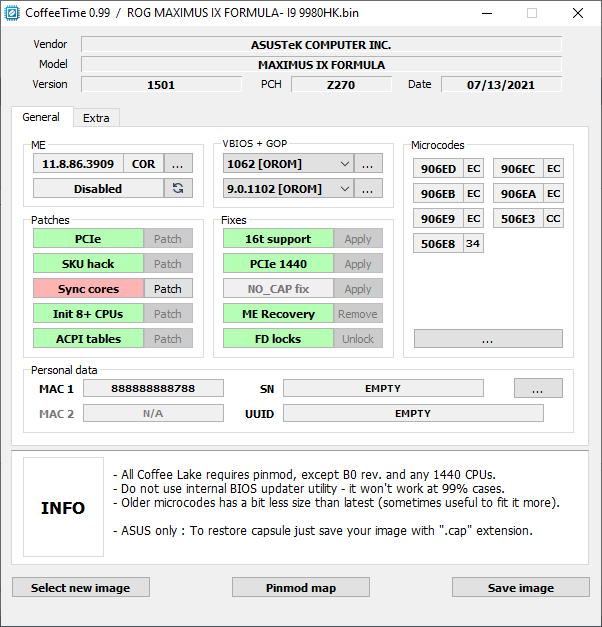
Task: Open the GOP browse ellipsis button
Action: click(x=368, y=188)
